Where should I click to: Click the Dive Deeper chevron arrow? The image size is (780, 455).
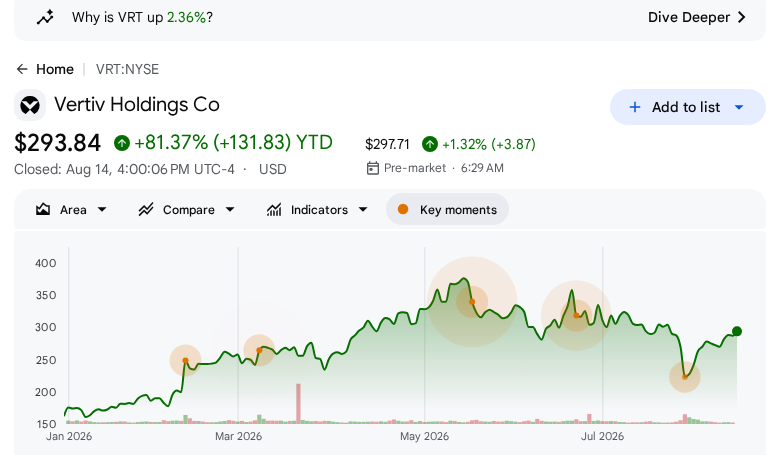[742, 17]
